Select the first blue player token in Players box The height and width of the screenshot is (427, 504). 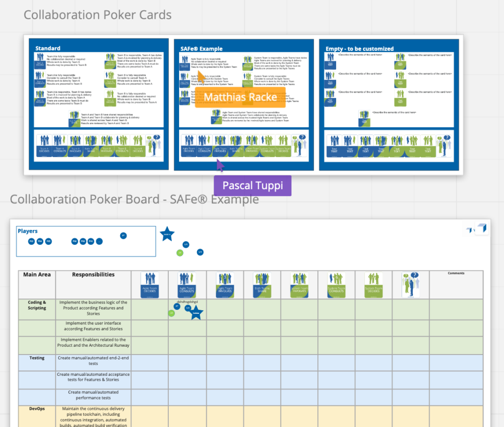[31, 241]
